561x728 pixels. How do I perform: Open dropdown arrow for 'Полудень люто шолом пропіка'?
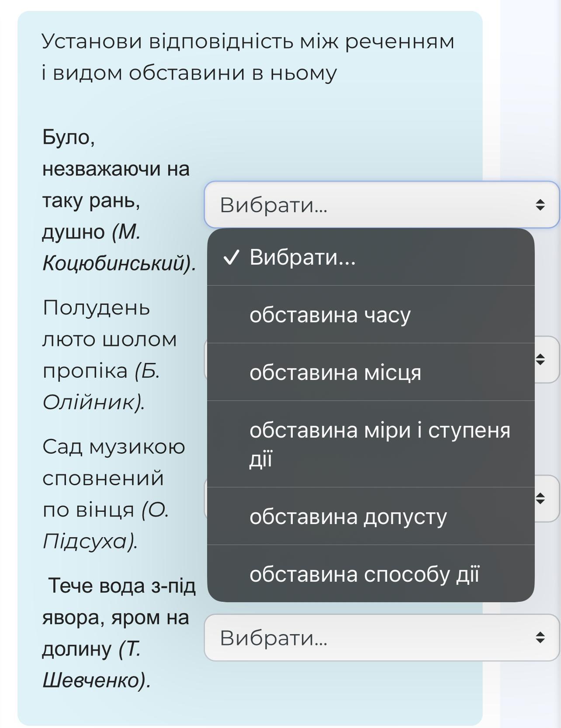540,359
